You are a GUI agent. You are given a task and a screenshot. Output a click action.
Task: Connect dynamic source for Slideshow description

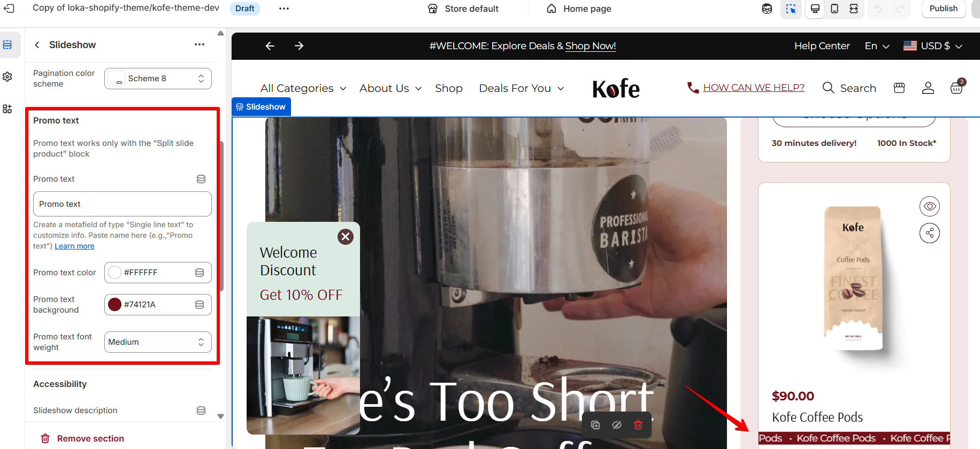tap(201, 411)
